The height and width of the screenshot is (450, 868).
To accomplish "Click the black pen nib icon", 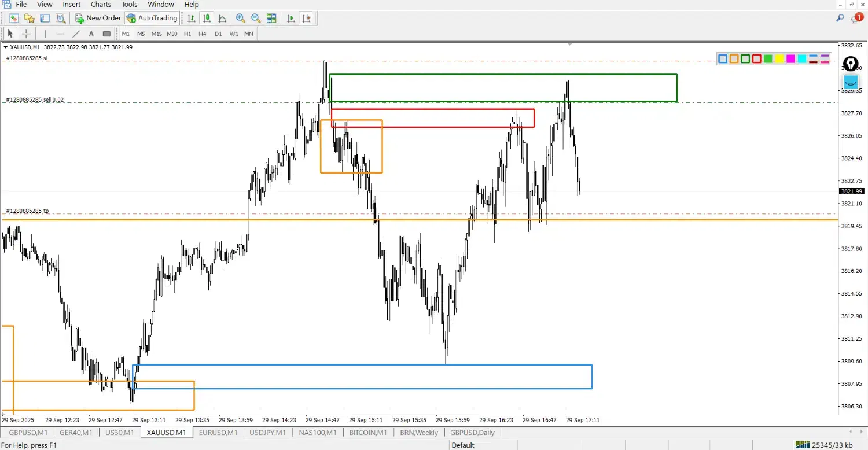I will (x=850, y=64).
